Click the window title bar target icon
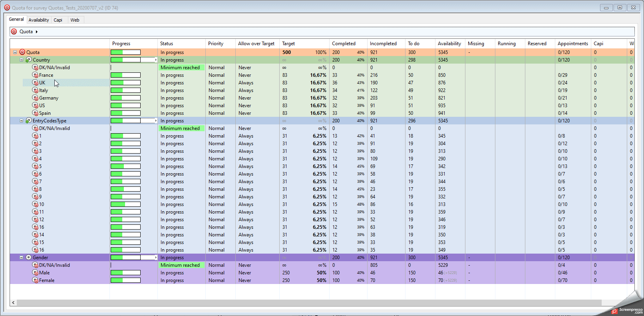The image size is (644, 316). tap(7, 7)
